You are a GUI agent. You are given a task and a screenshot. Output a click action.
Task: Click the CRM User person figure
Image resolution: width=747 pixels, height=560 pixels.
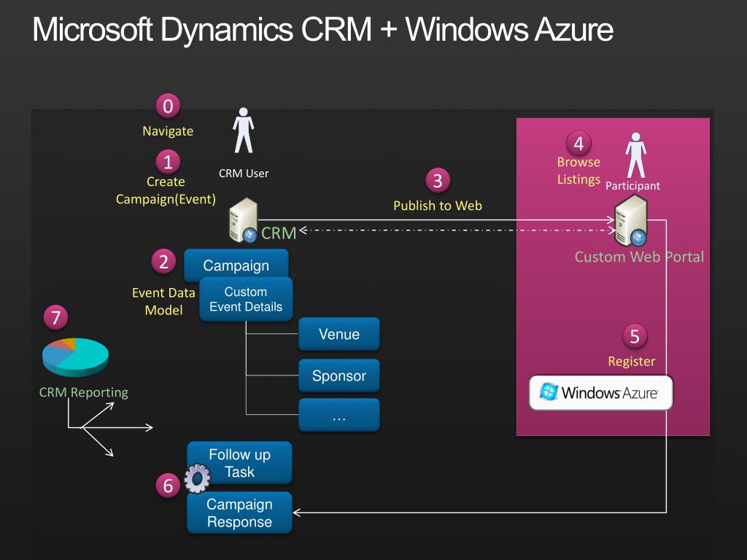coord(244,131)
